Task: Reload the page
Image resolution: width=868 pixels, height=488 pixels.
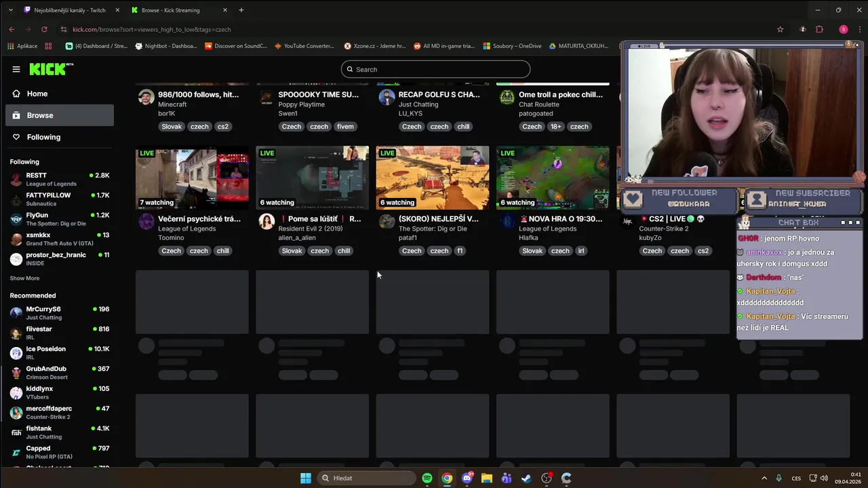Action: pos(44,29)
